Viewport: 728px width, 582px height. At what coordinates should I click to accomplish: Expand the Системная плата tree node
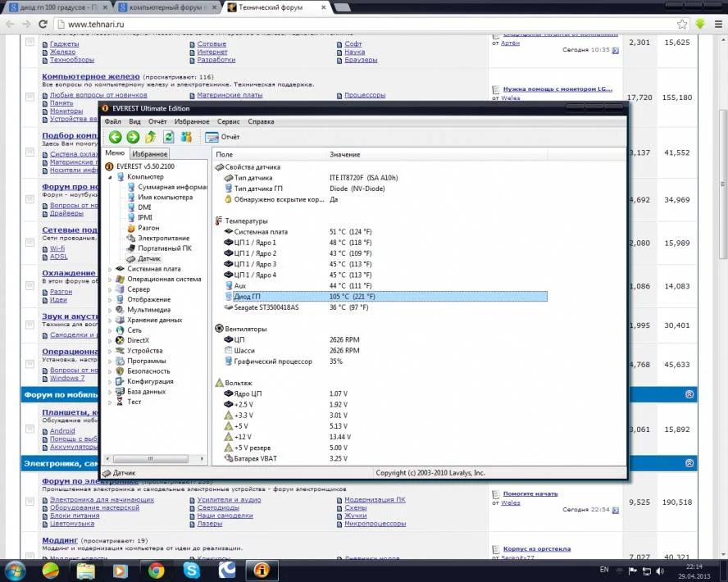(111, 269)
